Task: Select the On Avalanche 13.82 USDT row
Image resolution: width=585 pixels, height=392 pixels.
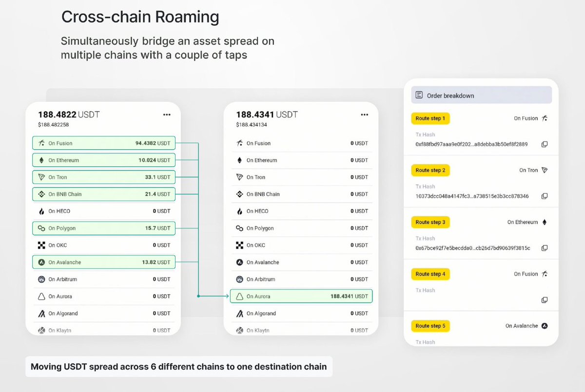Action: [x=104, y=262]
